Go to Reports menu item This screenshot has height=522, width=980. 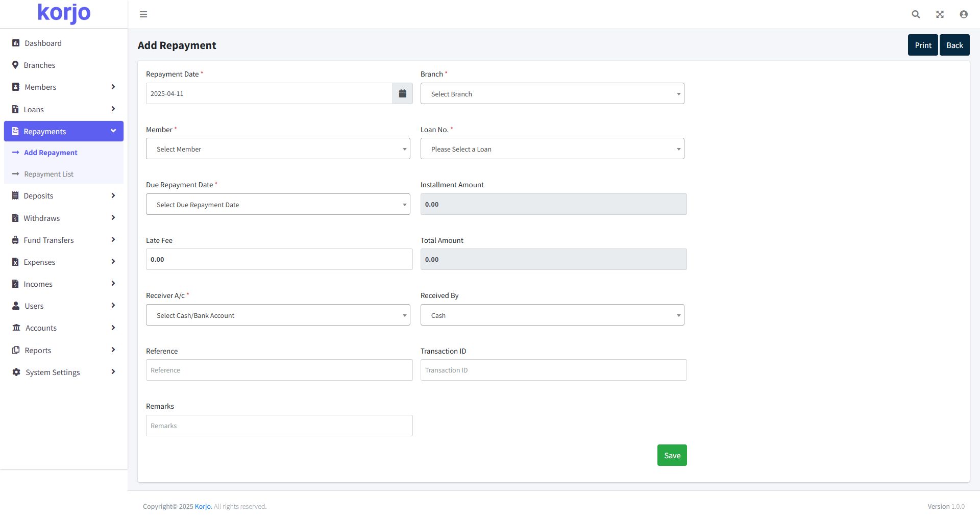[38, 351]
